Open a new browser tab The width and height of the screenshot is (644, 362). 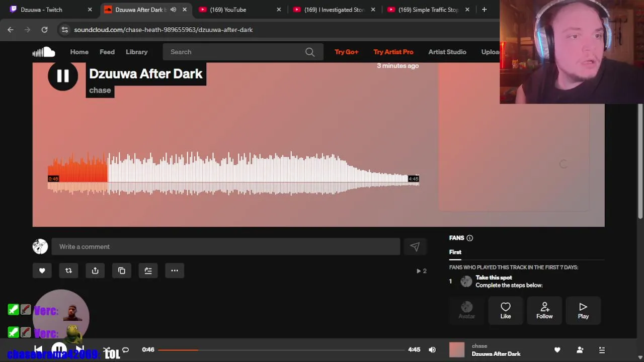pos(484,10)
